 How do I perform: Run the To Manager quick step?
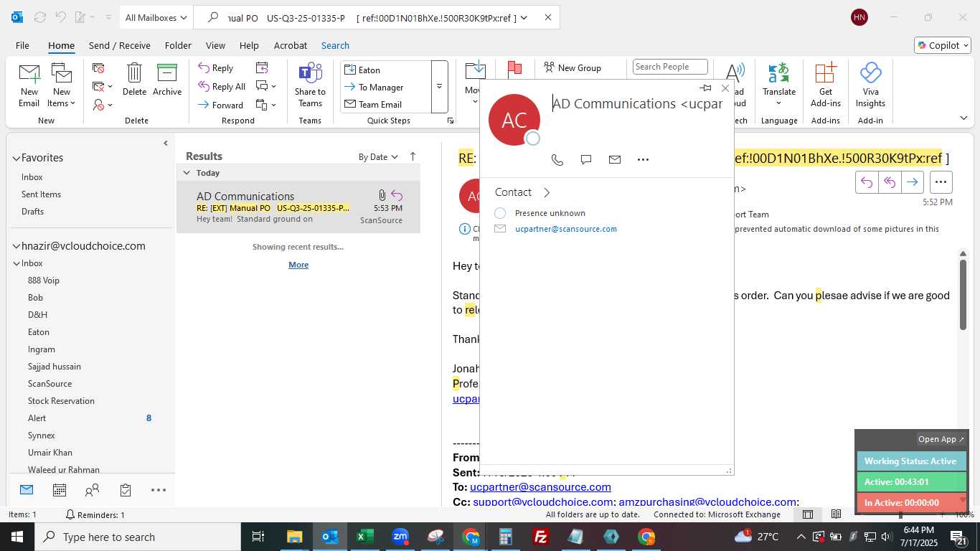(386, 87)
